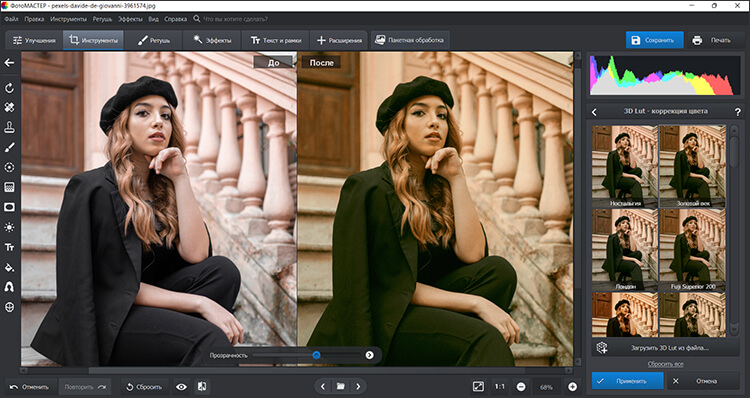The width and height of the screenshot is (750, 398).
Task: Click the Отмена cancel button
Action: pos(703,381)
